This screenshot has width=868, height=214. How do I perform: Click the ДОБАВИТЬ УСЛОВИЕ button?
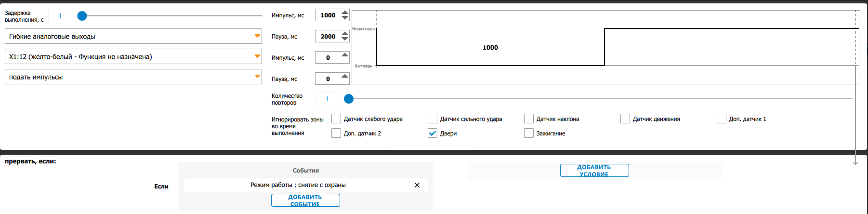[x=594, y=171]
